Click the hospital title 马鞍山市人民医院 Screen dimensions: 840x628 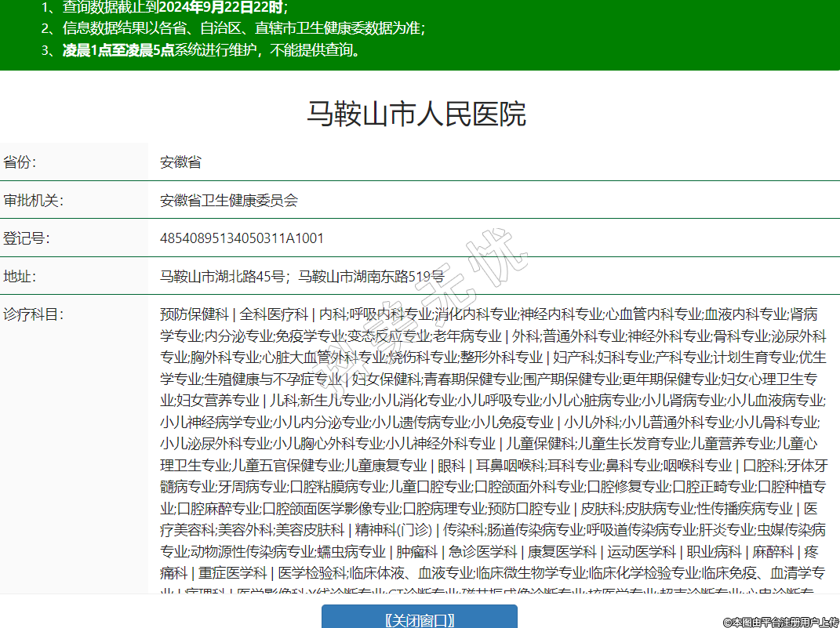[416, 114]
